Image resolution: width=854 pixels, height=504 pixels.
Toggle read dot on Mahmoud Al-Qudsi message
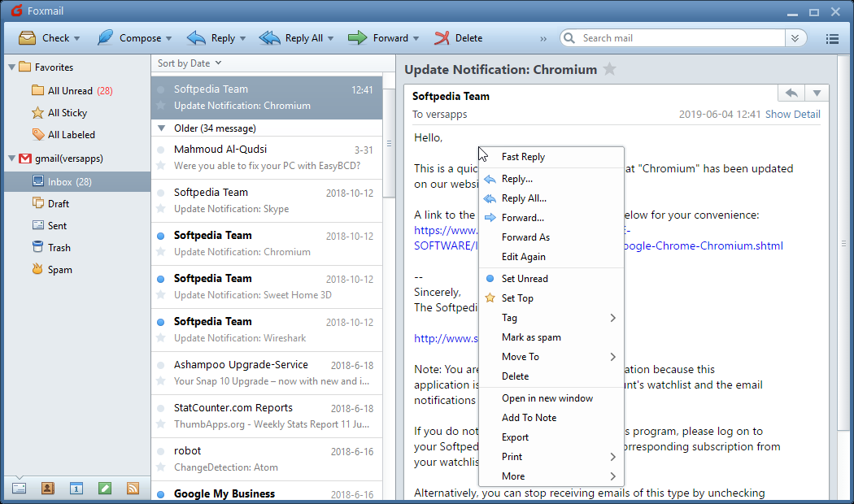click(161, 150)
